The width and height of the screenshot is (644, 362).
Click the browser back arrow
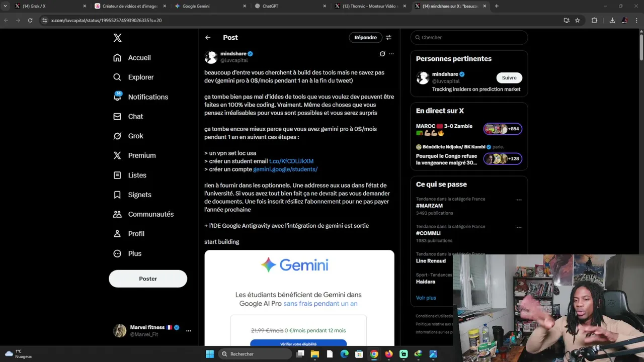pos(6,20)
